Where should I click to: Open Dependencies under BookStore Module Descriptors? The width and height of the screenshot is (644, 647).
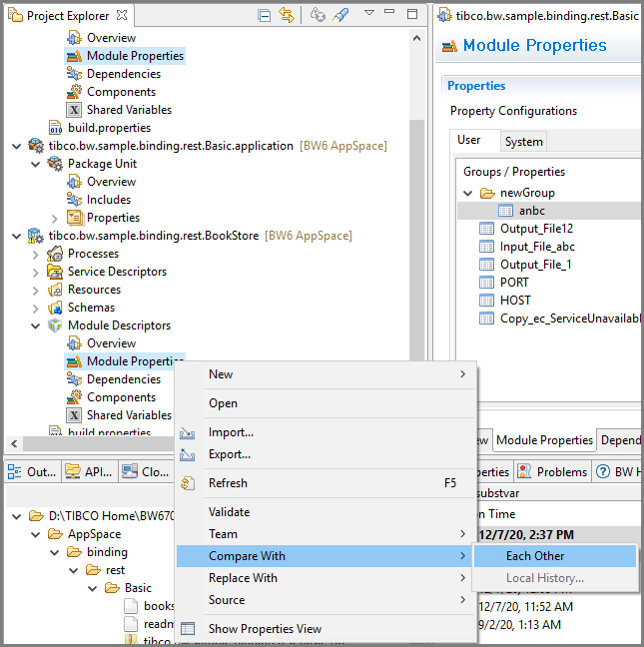click(x=124, y=379)
